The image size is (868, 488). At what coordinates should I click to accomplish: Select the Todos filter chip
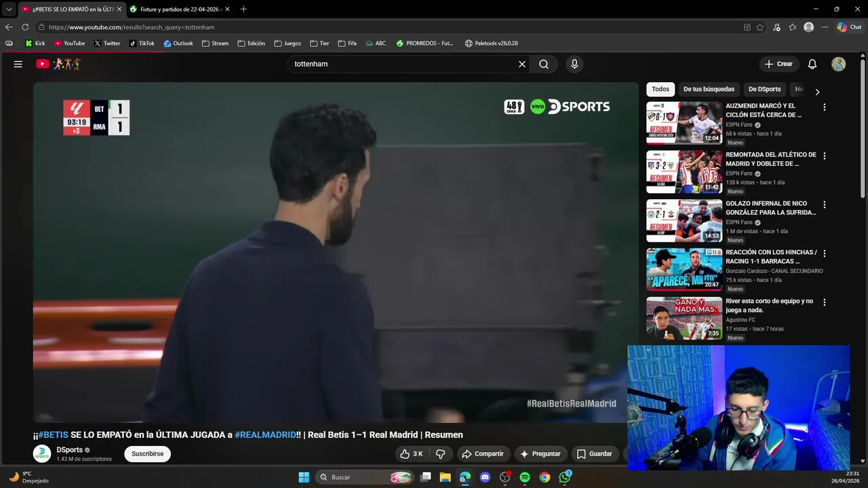(660, 89)
